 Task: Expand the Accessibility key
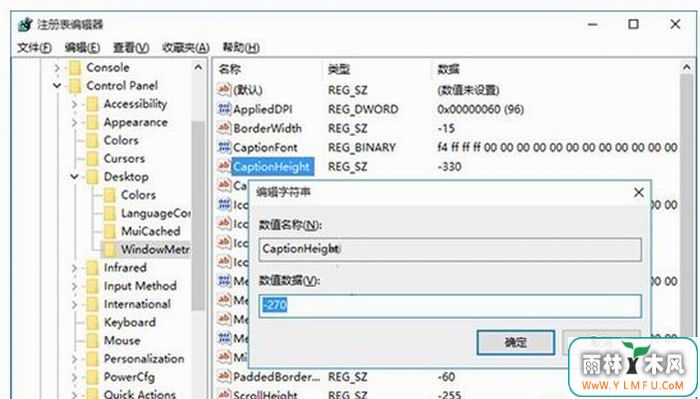75,104
